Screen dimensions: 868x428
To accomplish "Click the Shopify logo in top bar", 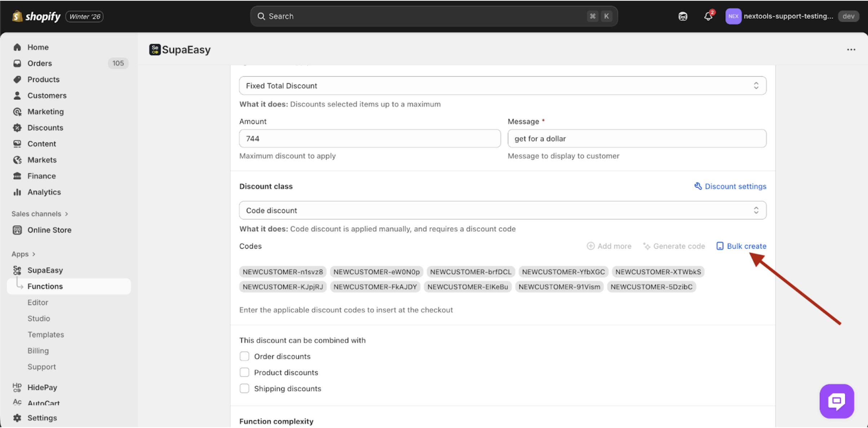I will tap(36, 16).
